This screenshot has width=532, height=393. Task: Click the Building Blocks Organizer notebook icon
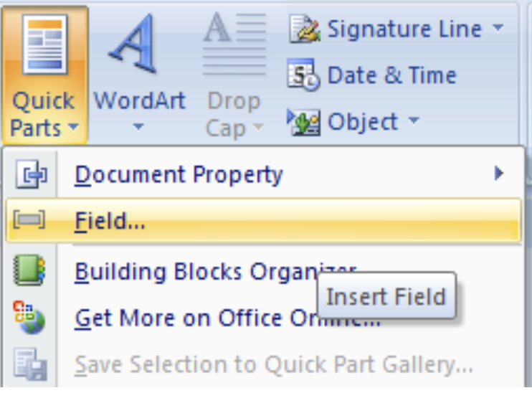click(29, 270)
